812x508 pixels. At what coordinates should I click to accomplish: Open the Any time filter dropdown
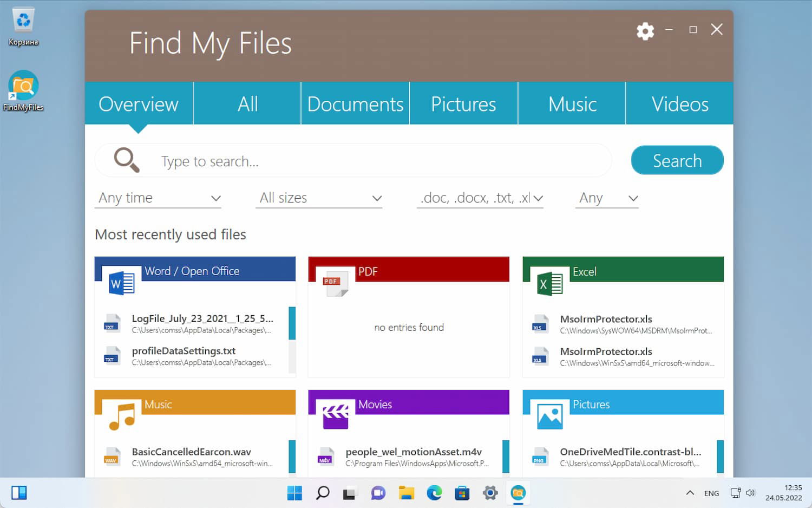(158, 198)
